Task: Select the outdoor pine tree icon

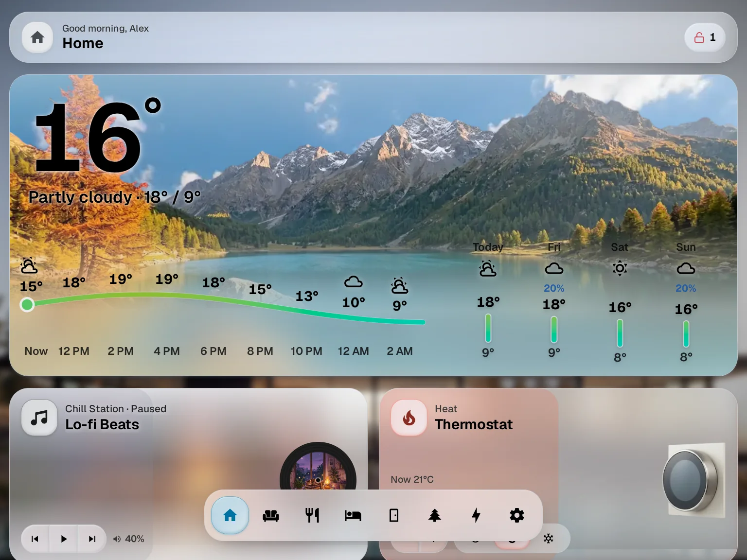Action: tap(435, 515)
